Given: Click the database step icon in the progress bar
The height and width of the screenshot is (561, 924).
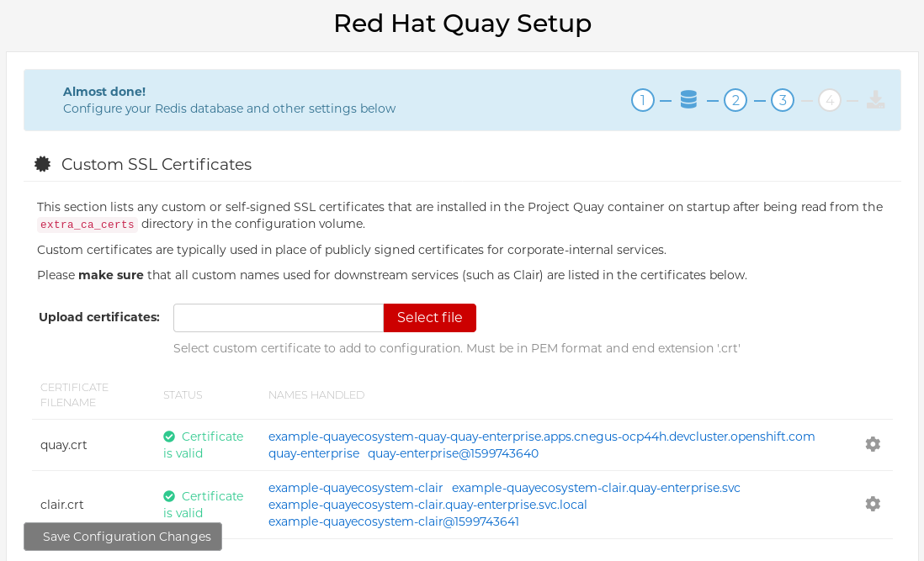Looking at the screenshot, I should 688,99.
